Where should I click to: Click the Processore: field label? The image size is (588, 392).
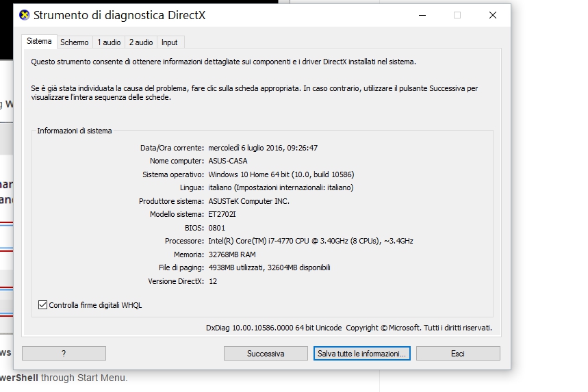pos(184,241)
